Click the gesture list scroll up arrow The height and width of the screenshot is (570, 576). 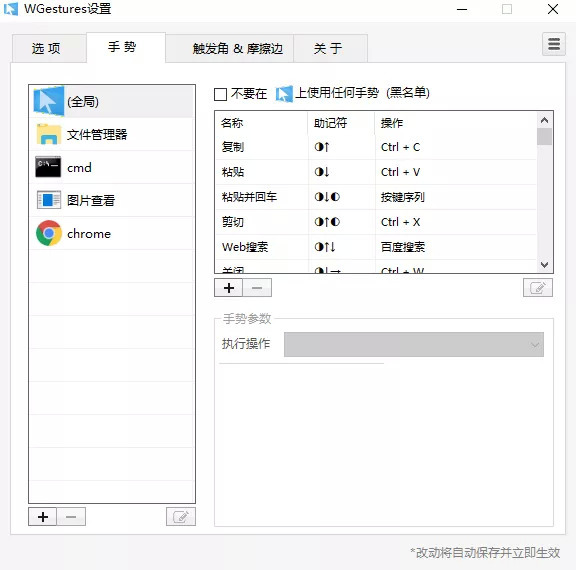(x=544, y=120)
